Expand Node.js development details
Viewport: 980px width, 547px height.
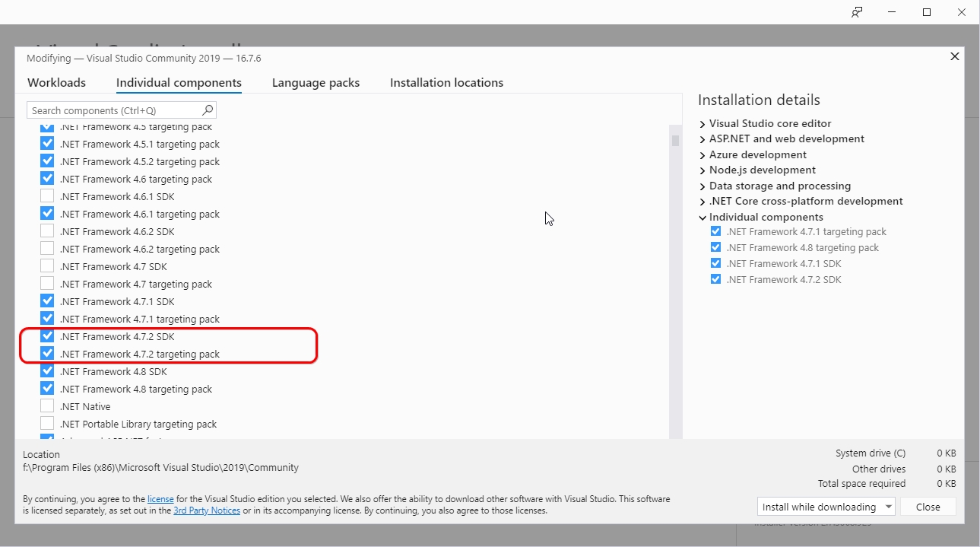pyautogui.click(x=702, y=170)
